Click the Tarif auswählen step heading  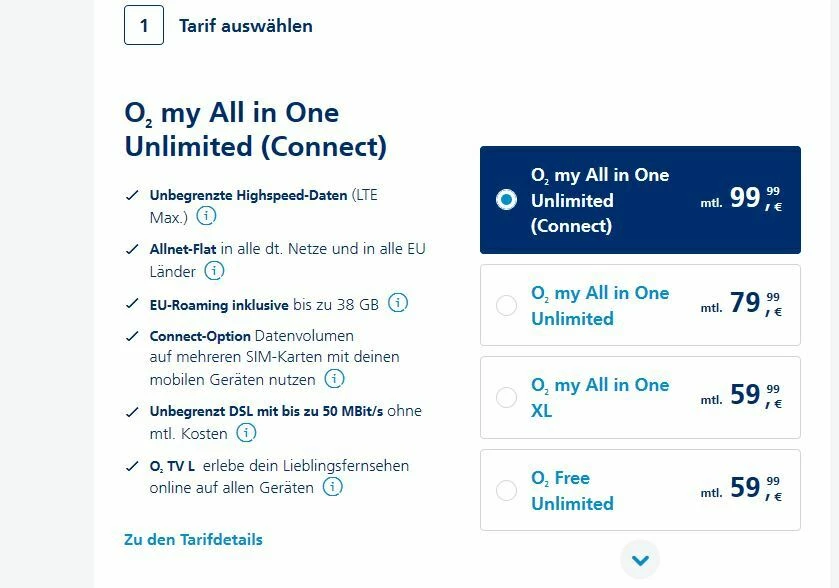pos(246,26)
